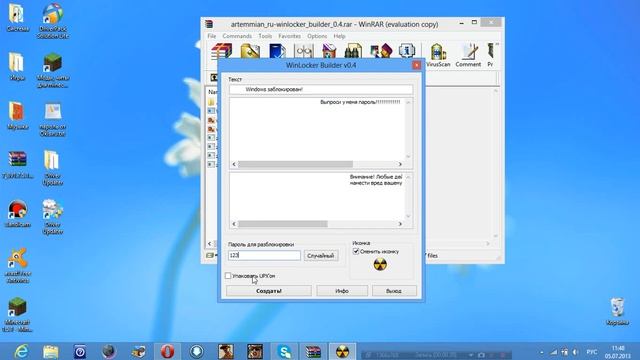
Task: Open the Favorites menu in WinRAR
Action: pyautogui.click(x=289, y=36)
